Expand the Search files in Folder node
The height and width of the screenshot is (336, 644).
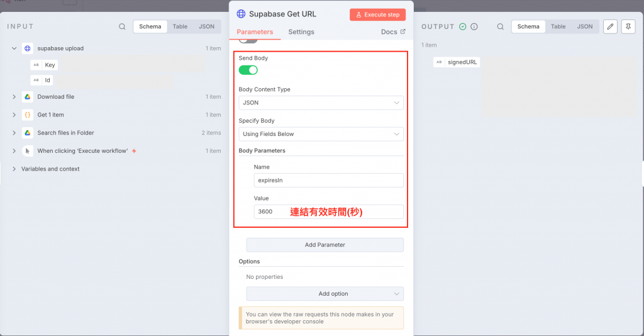[x=14, y=133]
